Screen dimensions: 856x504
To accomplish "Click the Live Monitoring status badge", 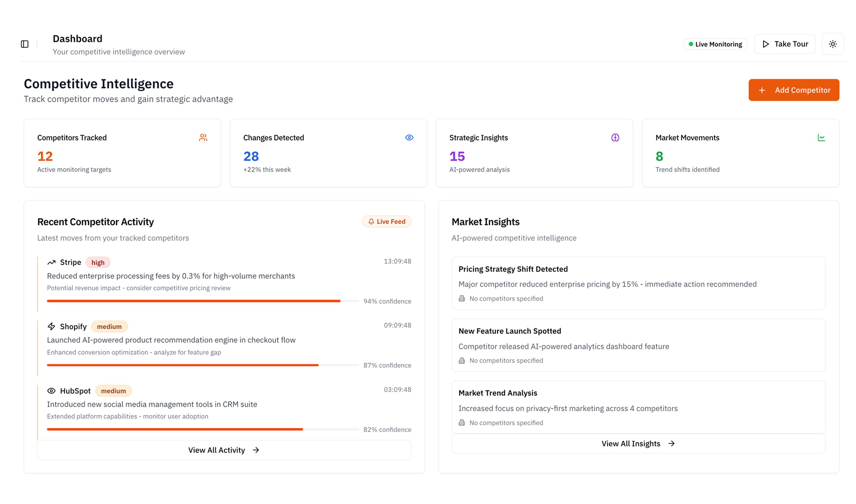I will pos(715,44).
